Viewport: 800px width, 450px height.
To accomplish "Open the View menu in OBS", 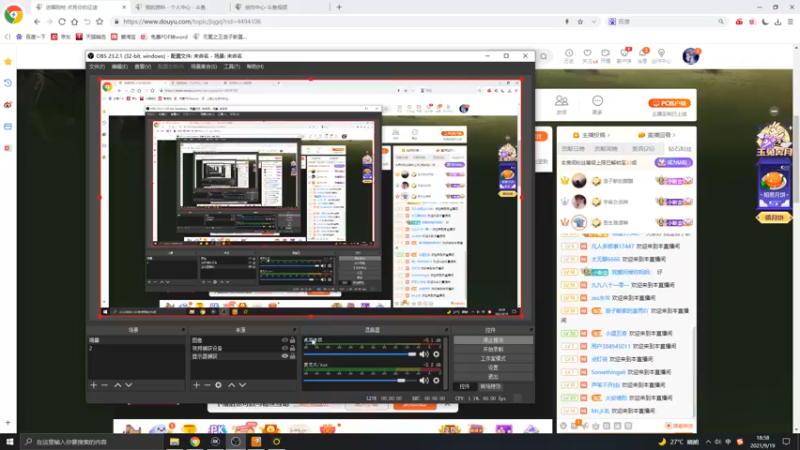I will (142, 66).
